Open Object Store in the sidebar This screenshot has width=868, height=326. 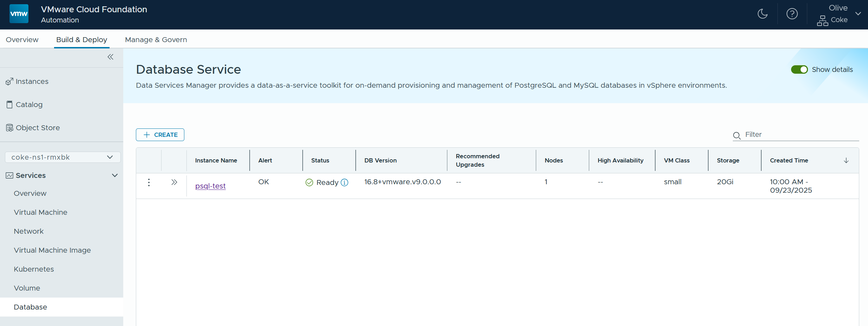(38, 128)
